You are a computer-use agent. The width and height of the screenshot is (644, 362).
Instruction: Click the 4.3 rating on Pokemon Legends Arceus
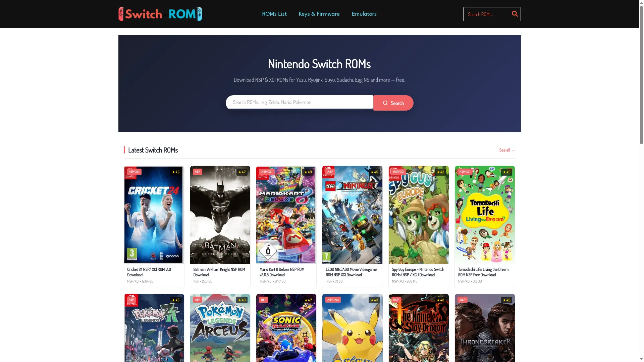(242, 300)
